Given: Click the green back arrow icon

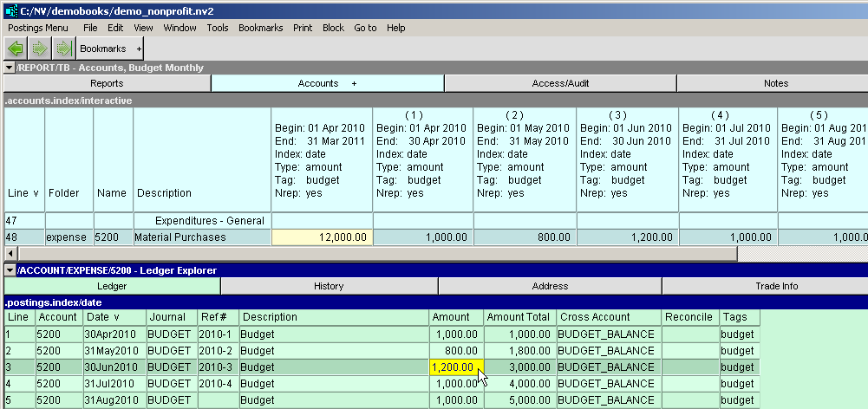Looking at the screenshot, I should pos(15,49).
